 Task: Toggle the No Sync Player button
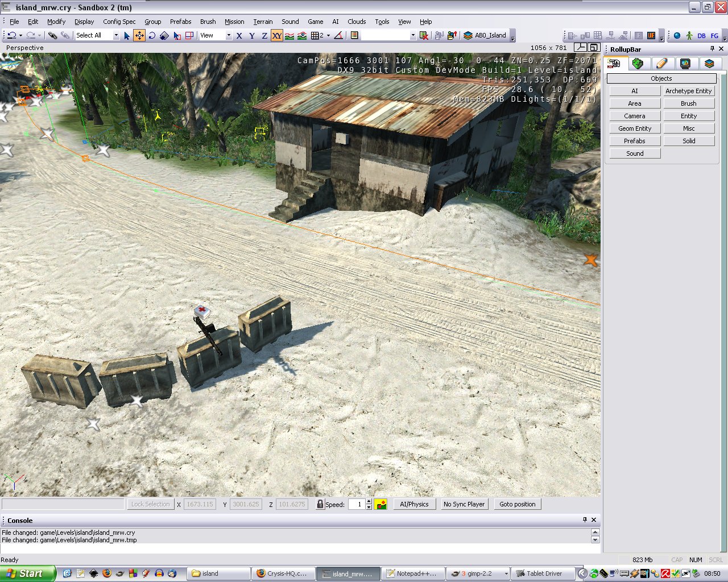coord(464,504)
